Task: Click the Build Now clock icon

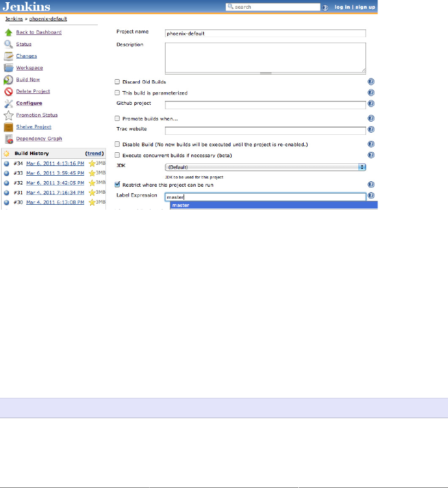Action: point(8,80)
